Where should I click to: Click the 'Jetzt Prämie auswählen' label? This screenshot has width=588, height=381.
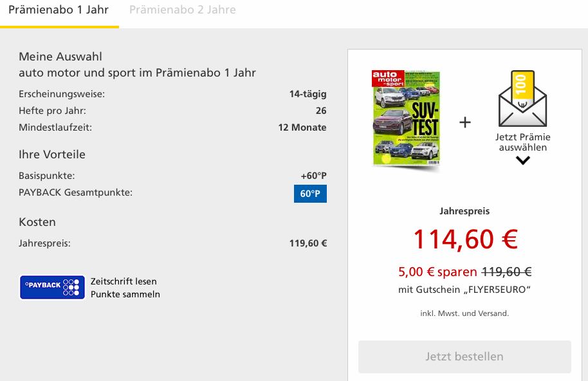click(522, 142)
